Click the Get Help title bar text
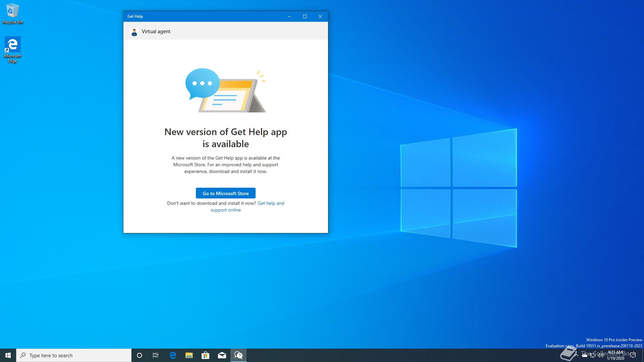644x362 pixels. click(135, 16)
